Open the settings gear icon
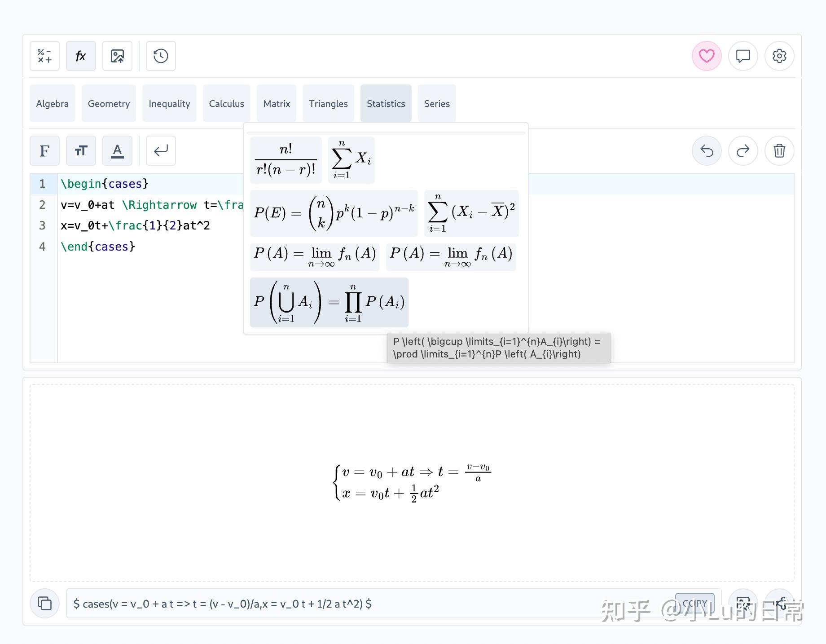 click(x=779, y=56)
